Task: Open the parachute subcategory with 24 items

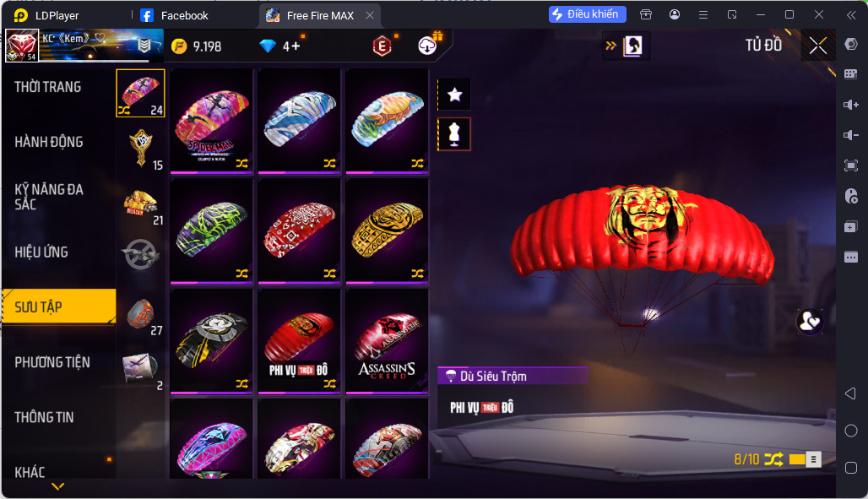Action: (141, 93)
